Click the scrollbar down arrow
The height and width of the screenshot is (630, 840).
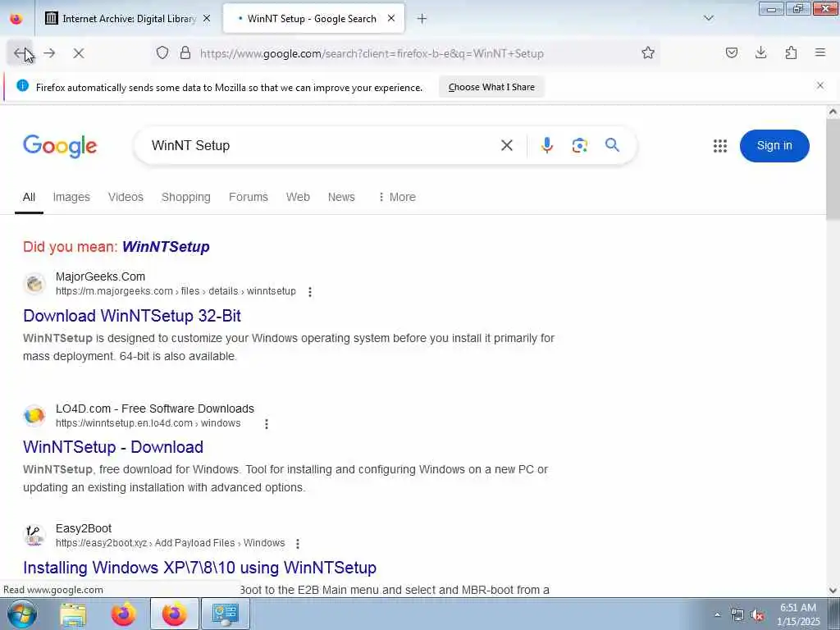click(x=833, y=591)
